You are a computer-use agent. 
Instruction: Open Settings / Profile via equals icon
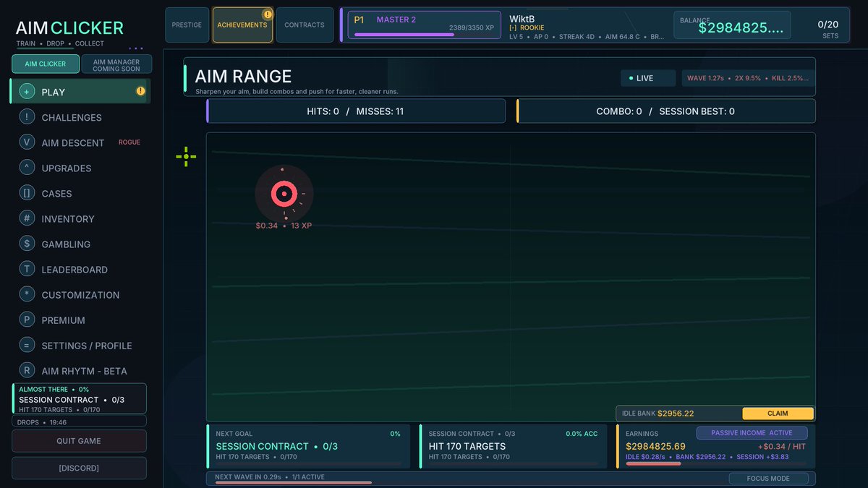coord(27,345)
